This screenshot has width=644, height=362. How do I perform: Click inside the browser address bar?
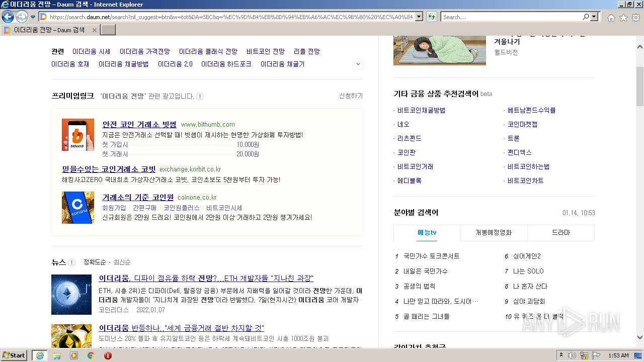(230, 17)
